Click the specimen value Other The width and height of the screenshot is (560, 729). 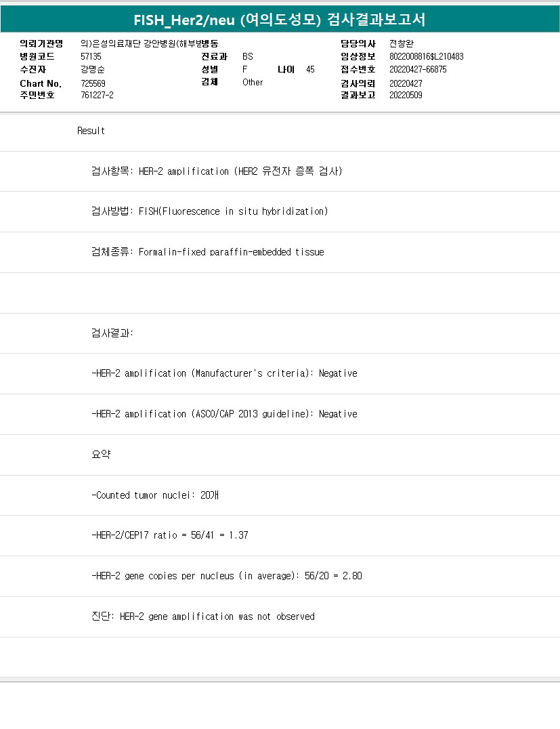click(253, 82)
